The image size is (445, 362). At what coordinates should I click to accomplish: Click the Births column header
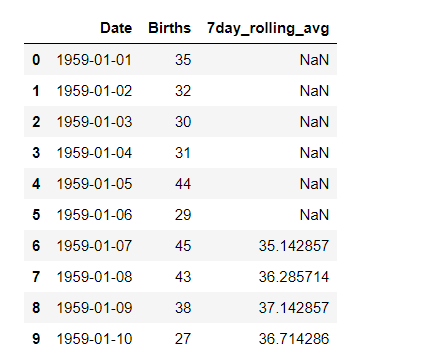tap(169, 28)
